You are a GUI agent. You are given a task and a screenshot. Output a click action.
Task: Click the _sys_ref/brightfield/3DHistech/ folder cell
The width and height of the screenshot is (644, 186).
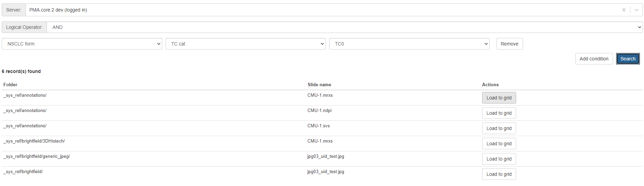click(34, 141)
